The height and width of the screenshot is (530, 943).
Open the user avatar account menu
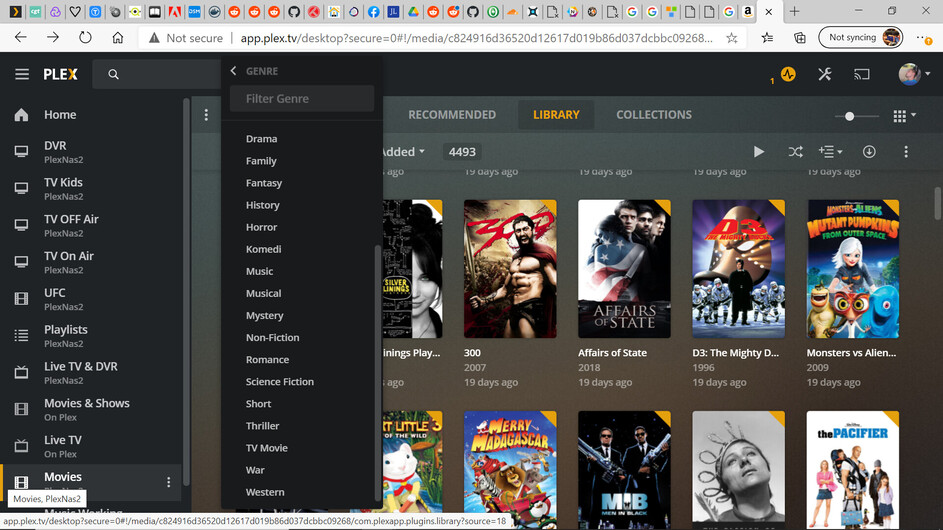[914, 74]
